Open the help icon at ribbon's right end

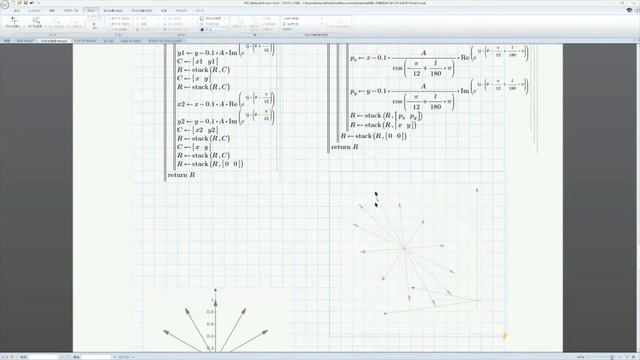(637, 10)
